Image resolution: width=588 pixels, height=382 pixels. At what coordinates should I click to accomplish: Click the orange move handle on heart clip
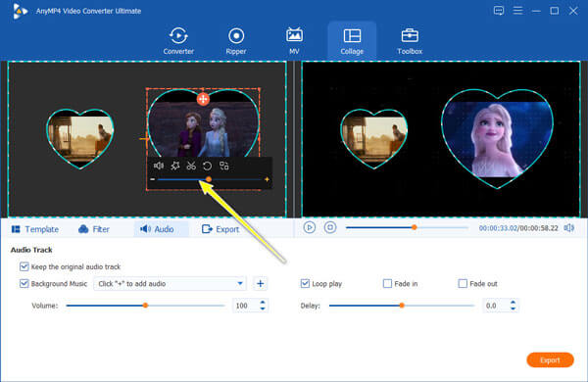203,99
